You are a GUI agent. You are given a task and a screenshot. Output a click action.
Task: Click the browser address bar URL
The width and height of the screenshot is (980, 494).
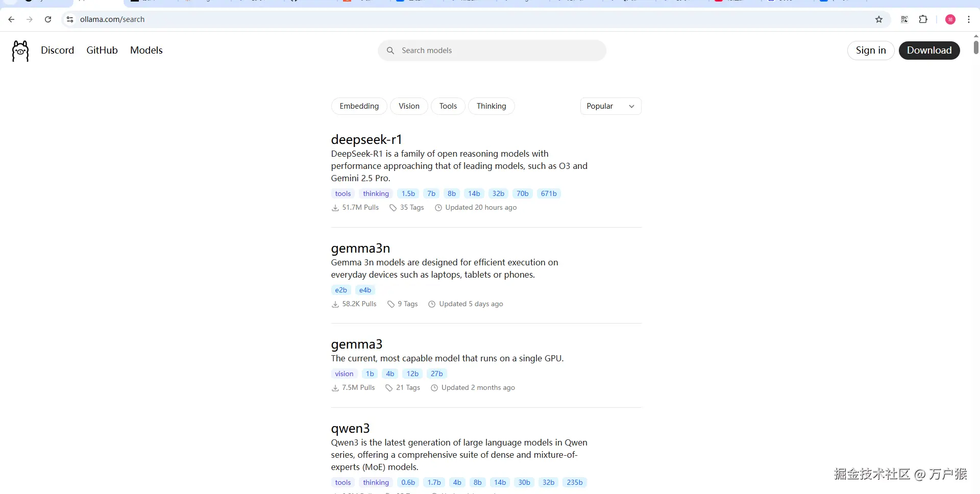point(112,19)
